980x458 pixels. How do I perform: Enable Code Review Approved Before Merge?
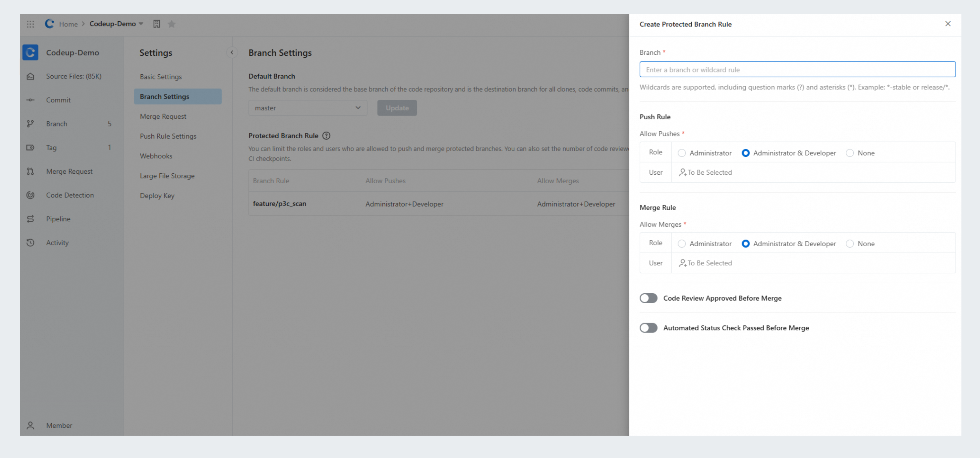coord(648,298)
